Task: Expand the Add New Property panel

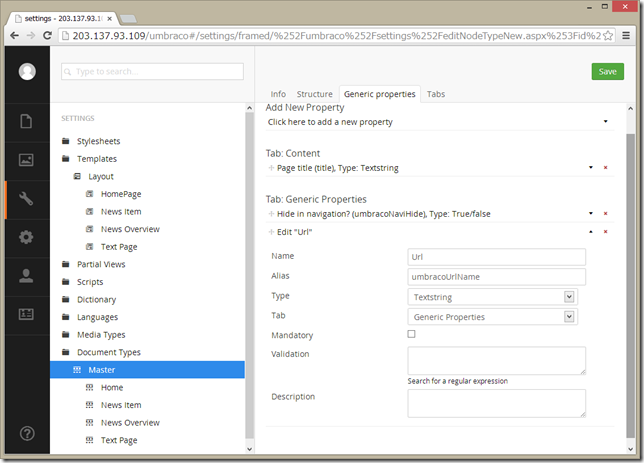Action: [605, 122]
